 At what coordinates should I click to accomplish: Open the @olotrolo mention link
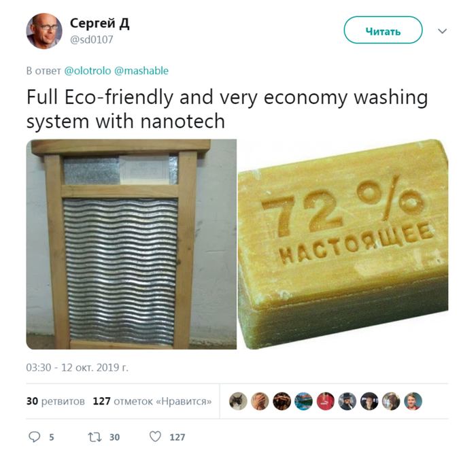point(88,71)
